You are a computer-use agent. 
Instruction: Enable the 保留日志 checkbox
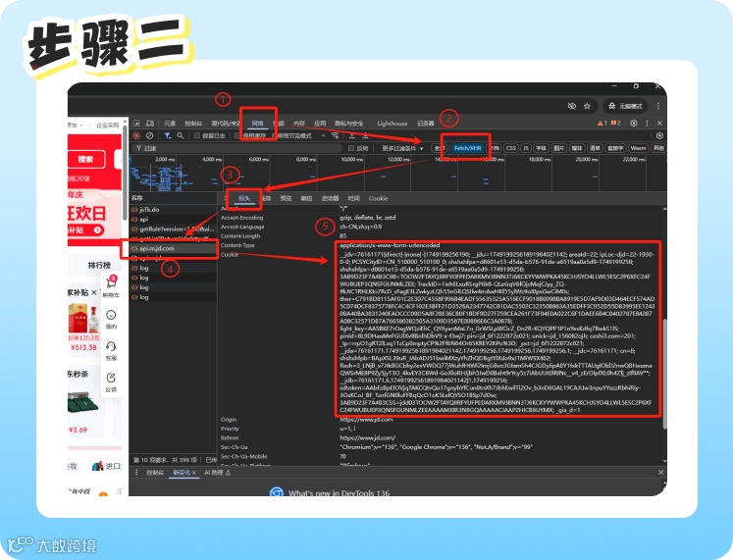click(197, 136)
